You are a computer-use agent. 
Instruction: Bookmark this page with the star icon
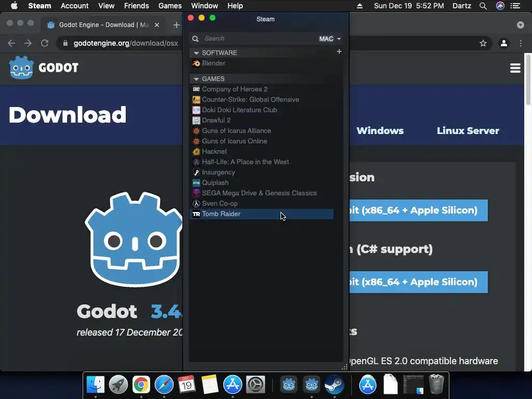[x=483, y=43]
